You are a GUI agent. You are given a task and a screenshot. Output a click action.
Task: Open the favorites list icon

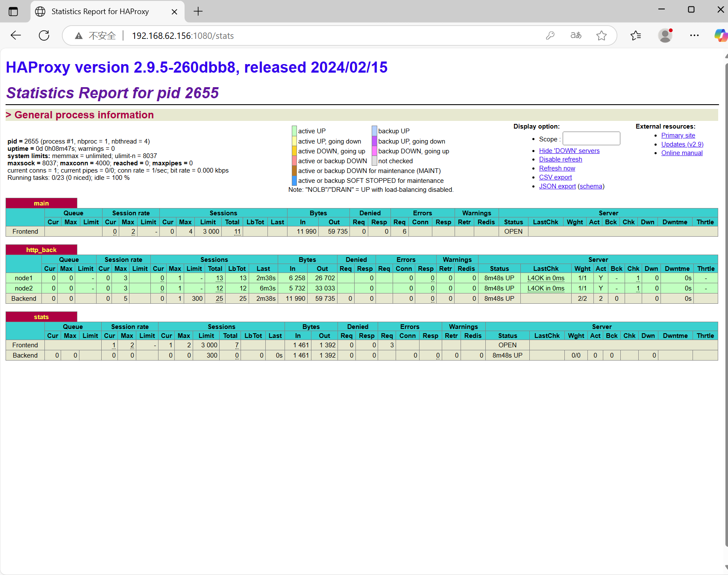pyautogui.click(x=636, y=35)
